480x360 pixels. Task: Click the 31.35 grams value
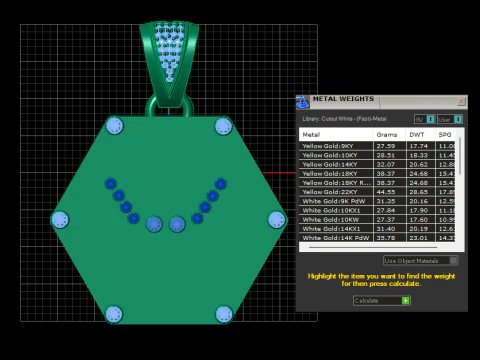pos(386,201)
